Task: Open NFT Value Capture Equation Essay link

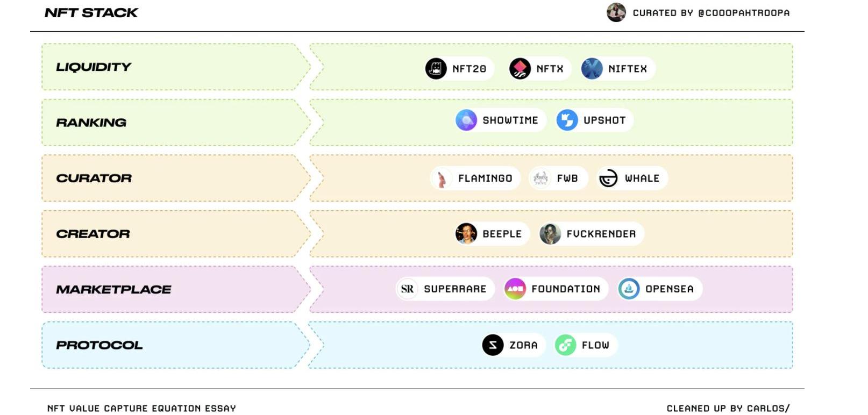Action: click(x=141, y=409)
